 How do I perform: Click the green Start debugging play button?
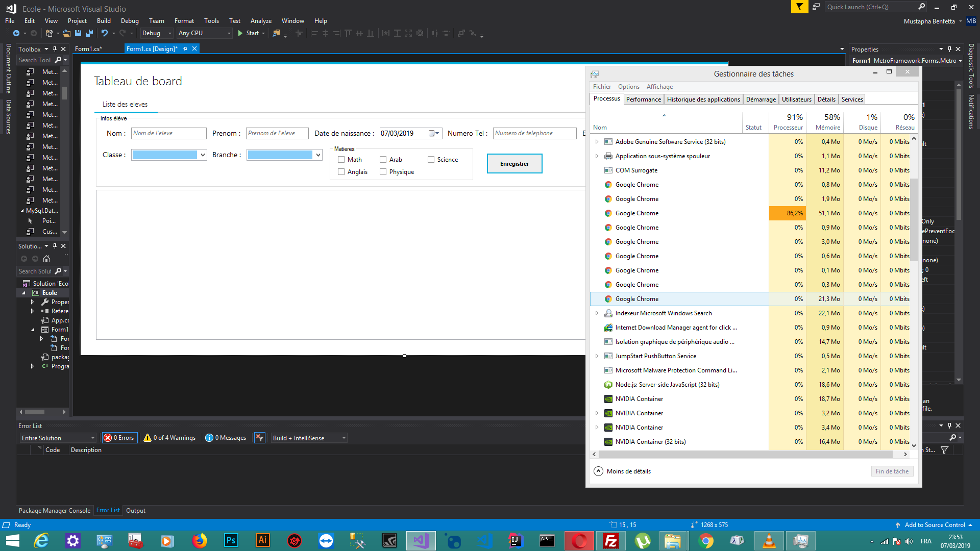240,33
